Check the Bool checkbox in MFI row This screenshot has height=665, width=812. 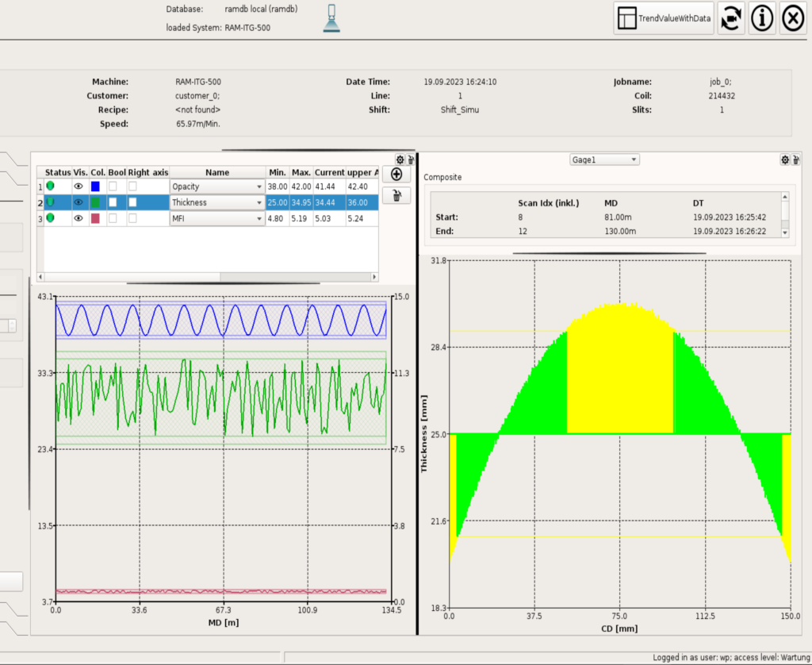point(113,218)
